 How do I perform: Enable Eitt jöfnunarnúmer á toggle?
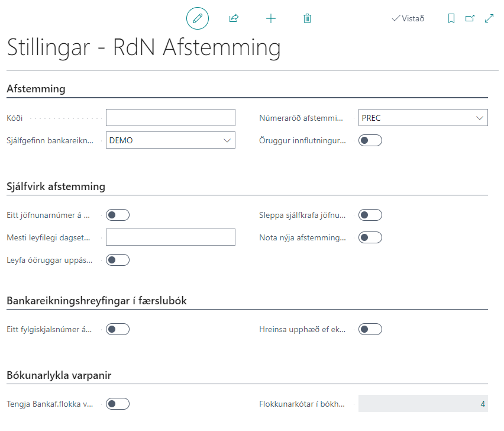pos(117,215)
